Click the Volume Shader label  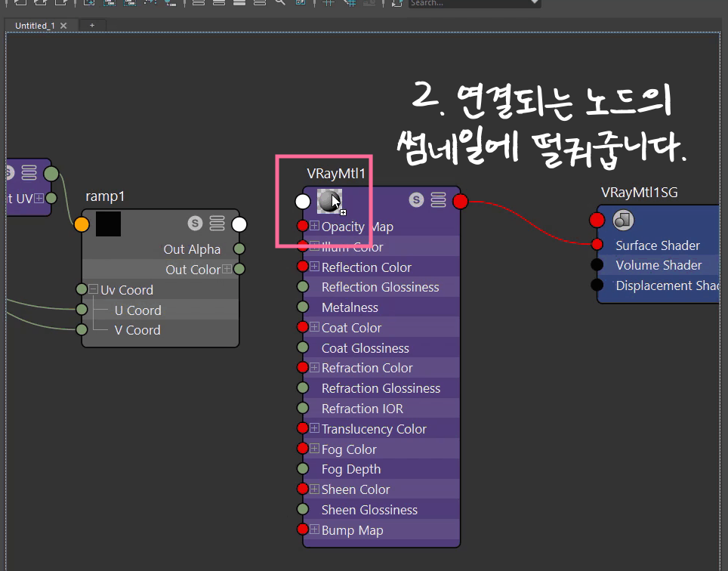tap(659, 265)
